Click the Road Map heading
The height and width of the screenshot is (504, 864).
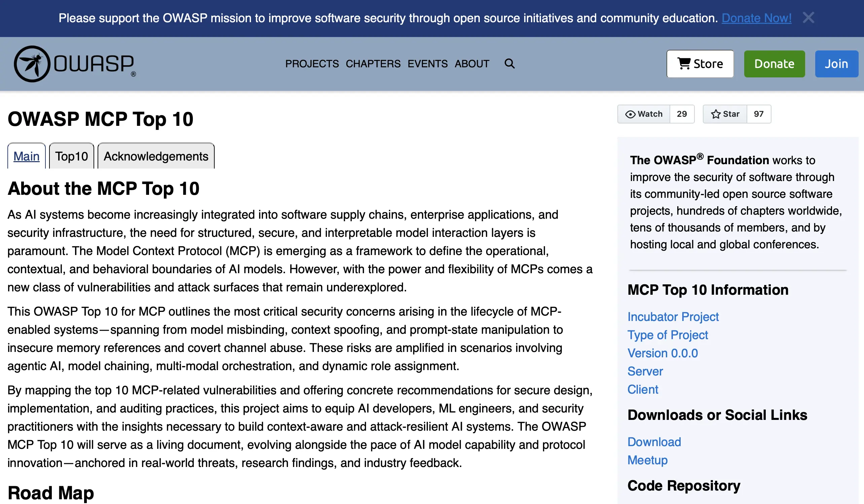pyautogui.click(x=51, y=493)
